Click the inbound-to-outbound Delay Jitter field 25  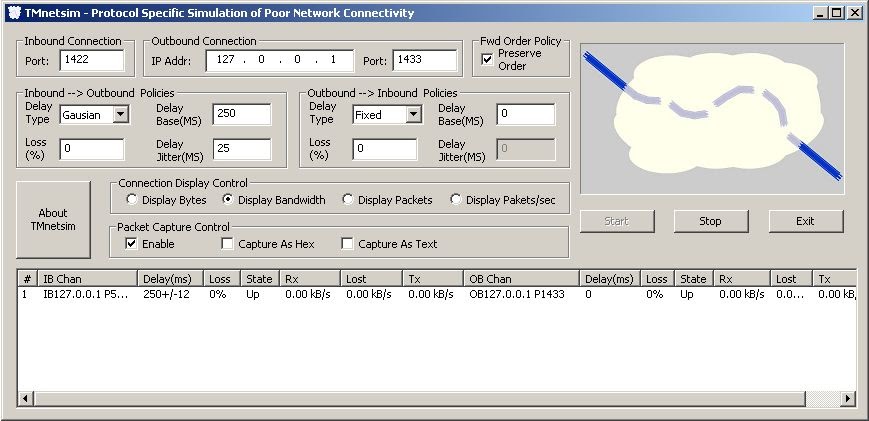[x=242, y=148]
